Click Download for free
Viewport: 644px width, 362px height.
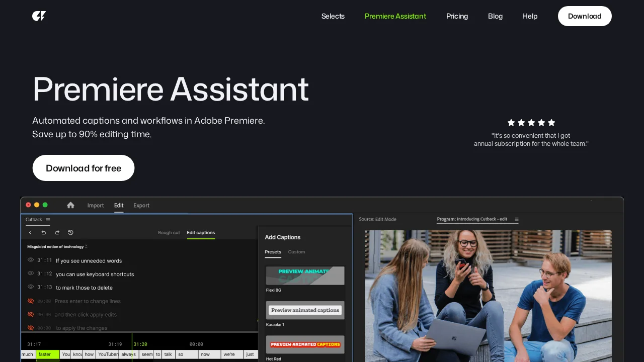coord(83,168)
